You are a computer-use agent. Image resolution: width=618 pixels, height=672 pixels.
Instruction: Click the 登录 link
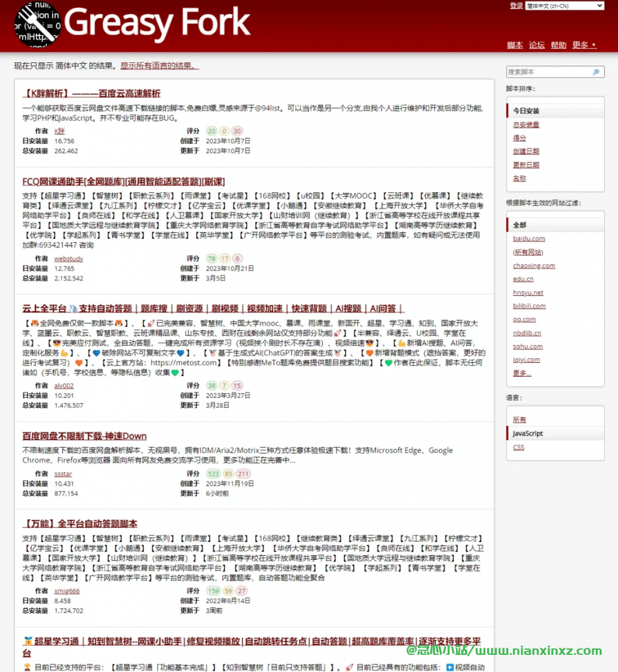point(516,5)
